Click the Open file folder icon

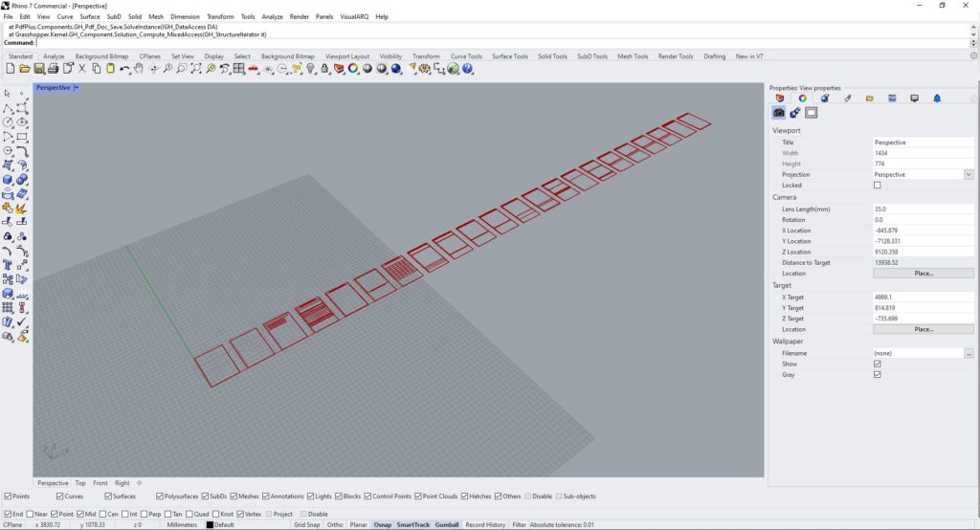[x=24, y=69]
